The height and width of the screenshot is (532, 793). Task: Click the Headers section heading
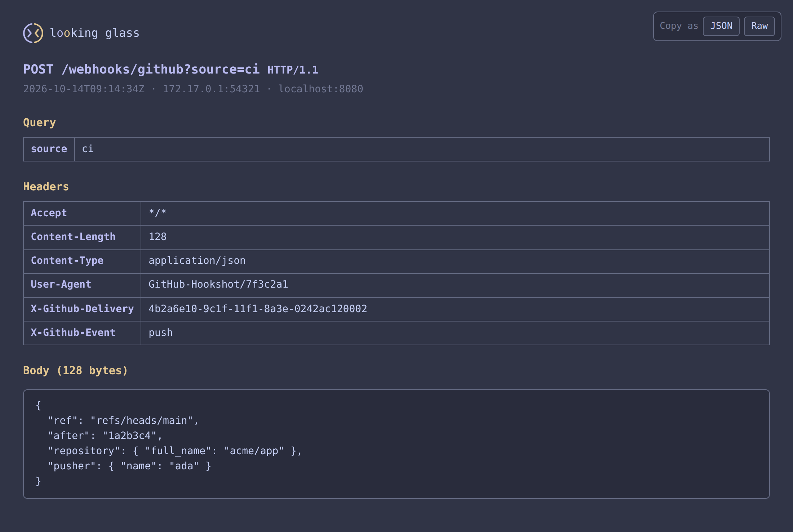tap(46, 187)
